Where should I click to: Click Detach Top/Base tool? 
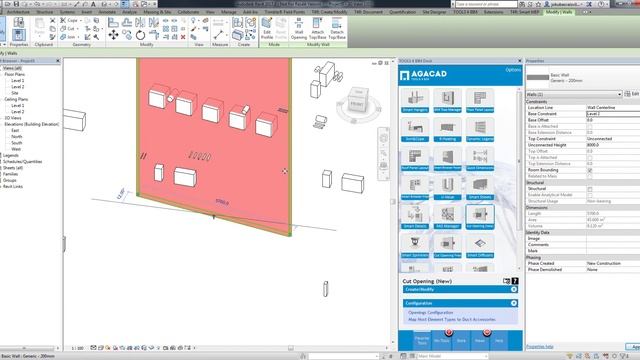tap(337, 29)
